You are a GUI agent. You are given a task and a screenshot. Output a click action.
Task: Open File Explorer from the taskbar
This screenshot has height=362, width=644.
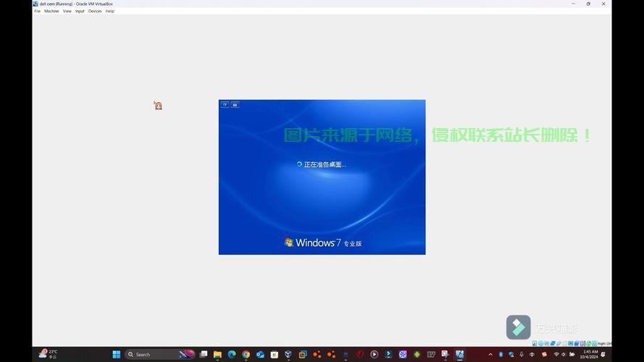(x=217, y=354)
